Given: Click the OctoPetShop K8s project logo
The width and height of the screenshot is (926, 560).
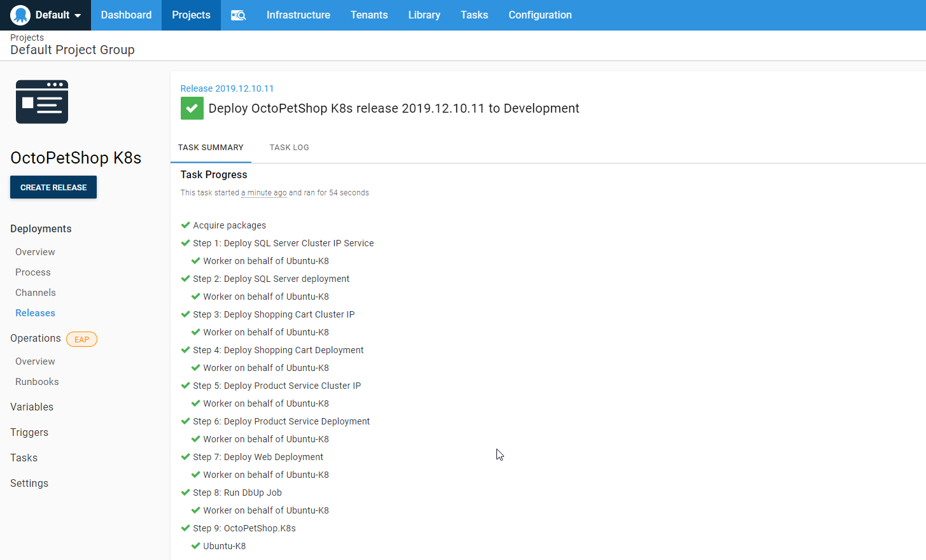Looking at the screenshot, I should tap(42, 102).
